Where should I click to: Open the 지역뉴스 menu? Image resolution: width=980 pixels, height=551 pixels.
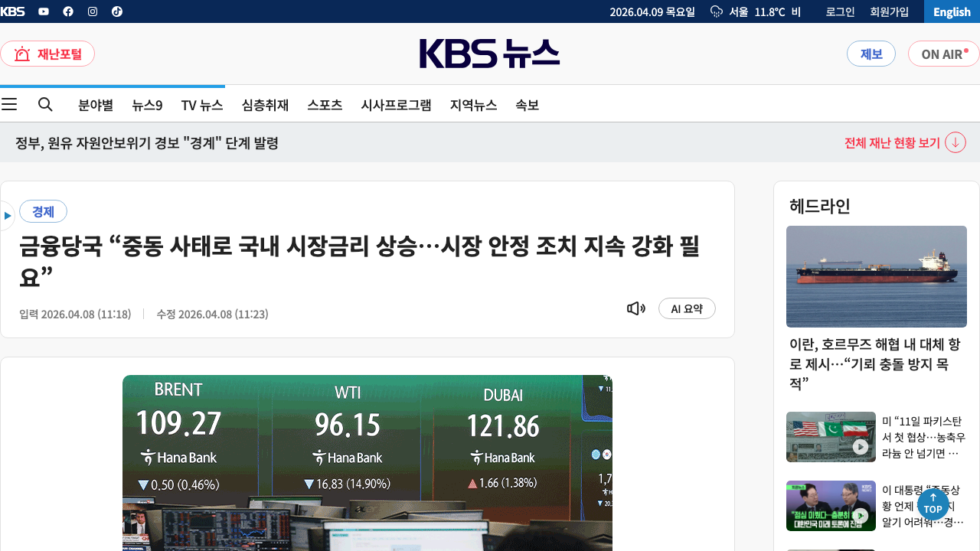click(473, 105)
